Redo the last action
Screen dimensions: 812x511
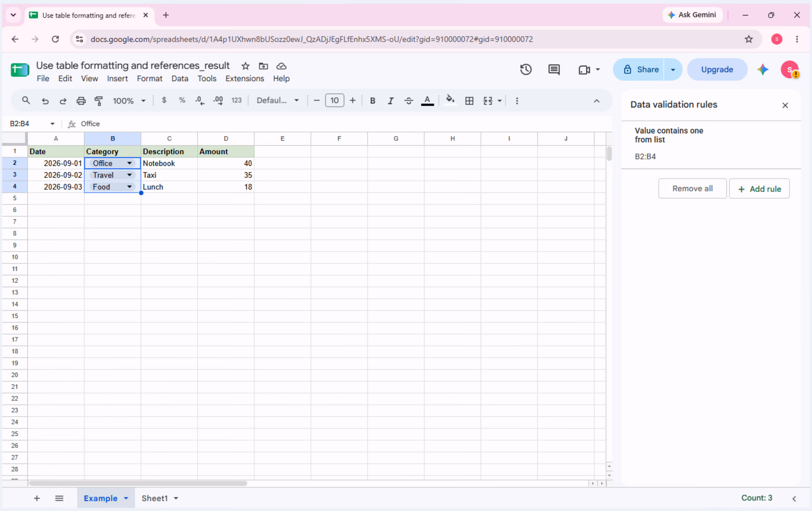click(x=63, y=101)
